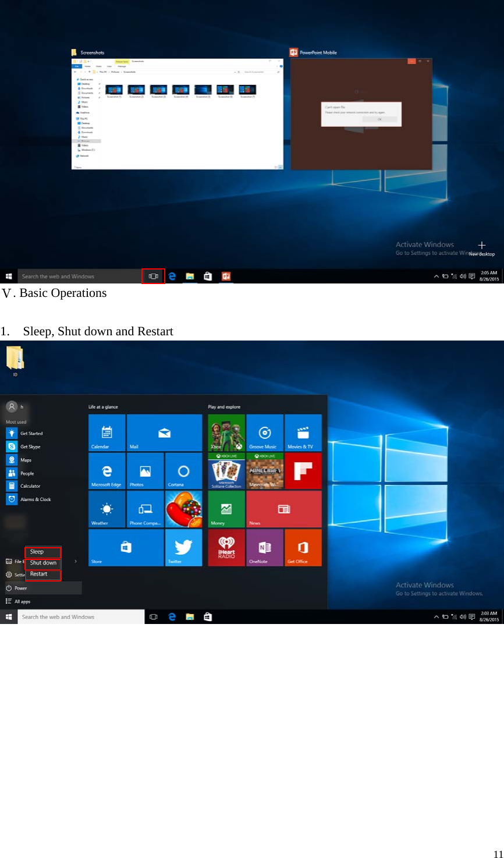Launch the Minecraft tile
This screenshot has height=858, width=504.
pos(265,471)
